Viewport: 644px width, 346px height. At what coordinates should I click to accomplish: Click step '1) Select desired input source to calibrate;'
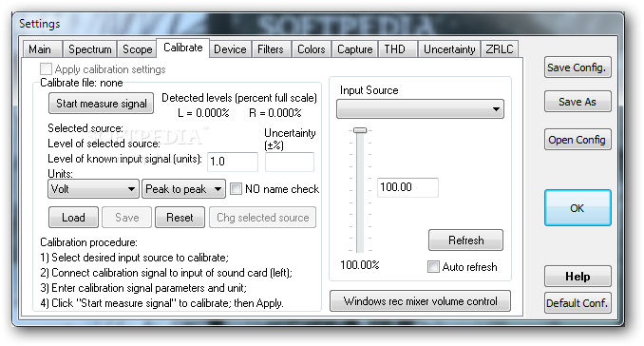pos(135,258)
